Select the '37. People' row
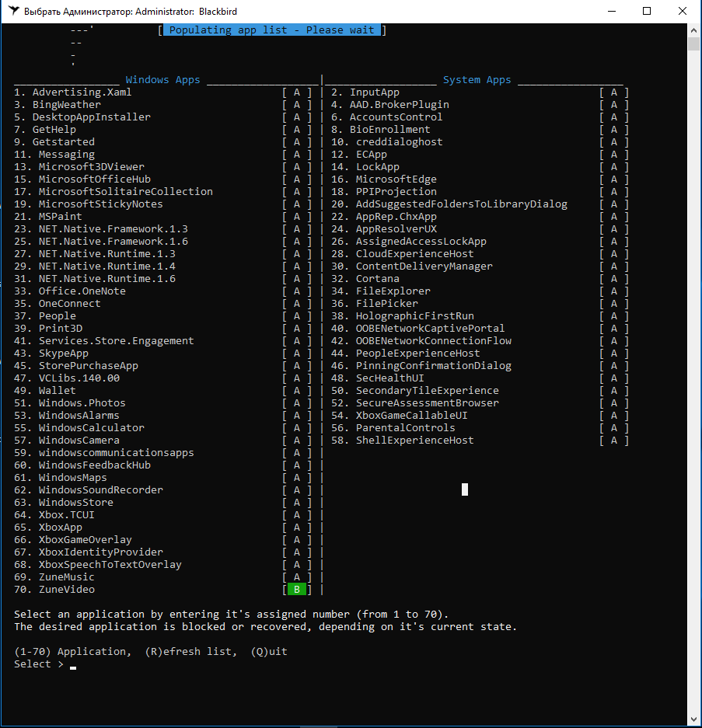The image size is (702, 728). click(162, 315)
